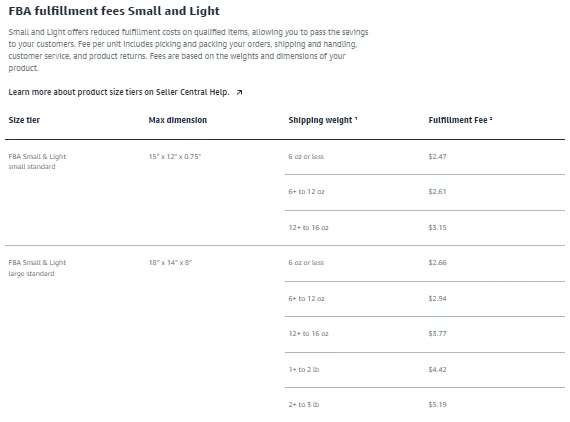This screenshot has height=422, width=570.
Task: Click the external link arrow icon
Action: tap(239, 92)
